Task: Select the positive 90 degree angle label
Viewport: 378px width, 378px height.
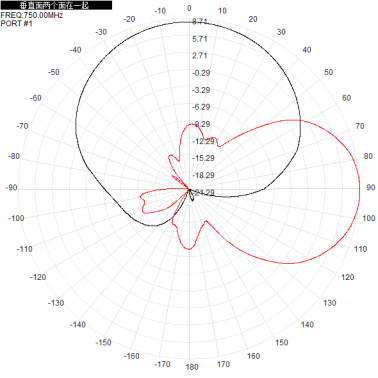Action: coord(371,188)
